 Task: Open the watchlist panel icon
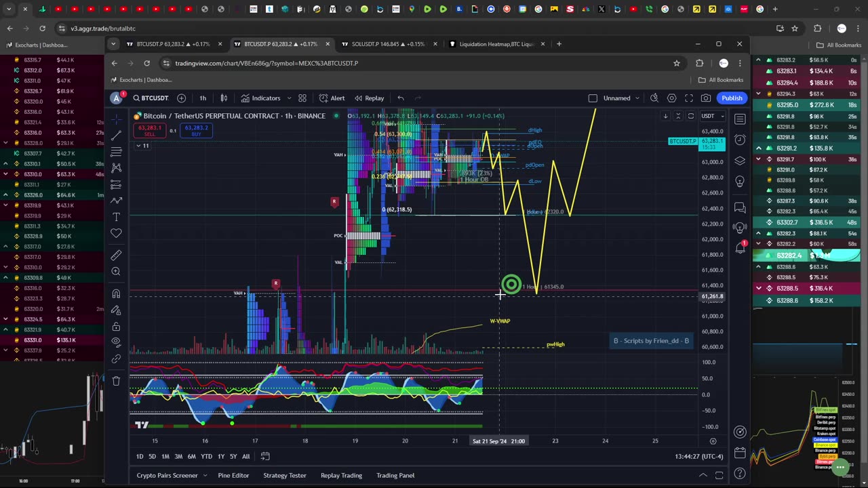740,119
